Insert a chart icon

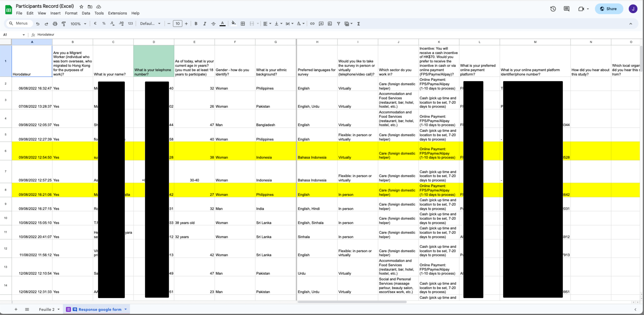click(330, 24)
